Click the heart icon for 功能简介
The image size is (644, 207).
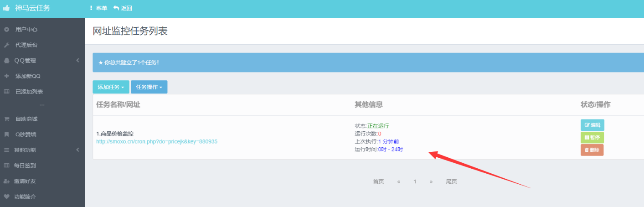pyautogui.click(x=6, y=197)
